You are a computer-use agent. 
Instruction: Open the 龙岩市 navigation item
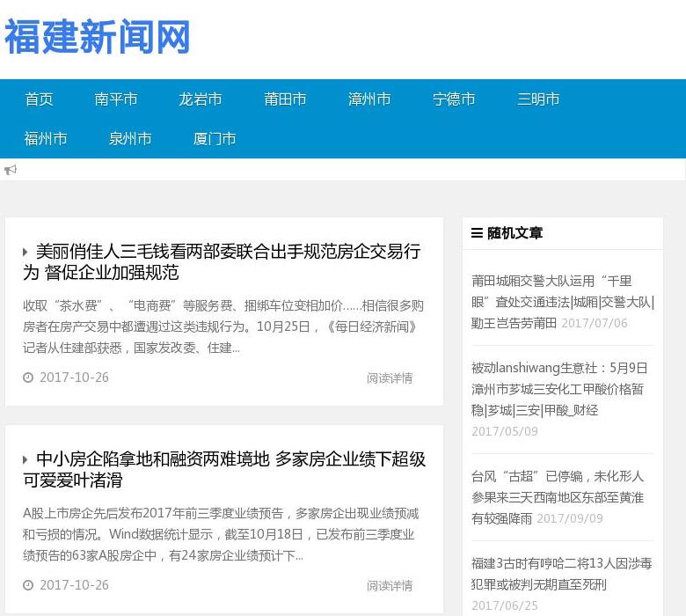tap(201, 99)
